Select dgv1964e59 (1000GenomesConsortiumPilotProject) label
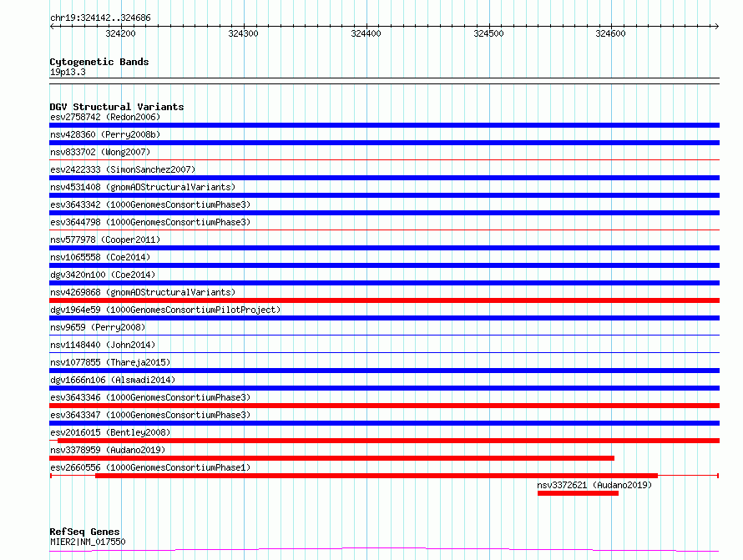743x560 pixels. [x=165, y=310]
